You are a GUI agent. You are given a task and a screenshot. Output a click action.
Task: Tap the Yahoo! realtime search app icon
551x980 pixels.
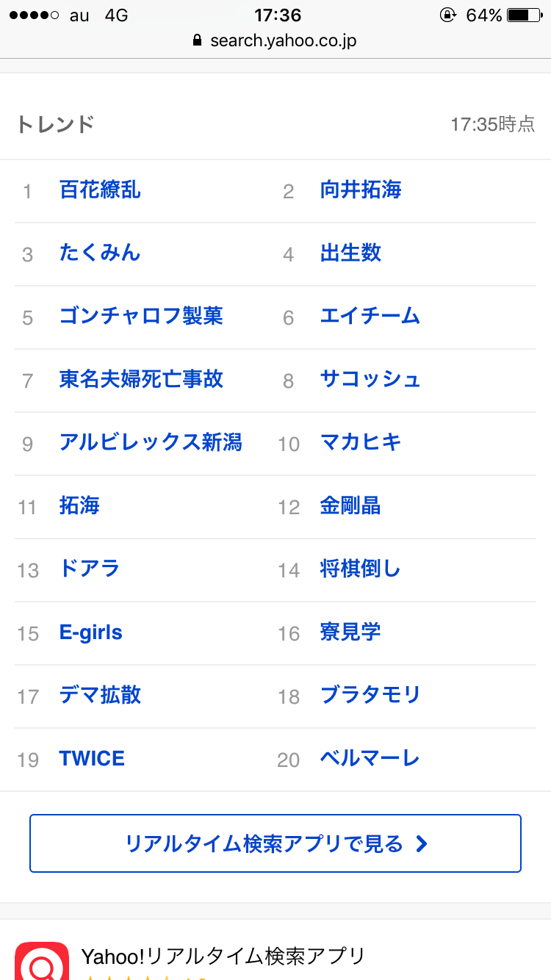pos(42,961)
